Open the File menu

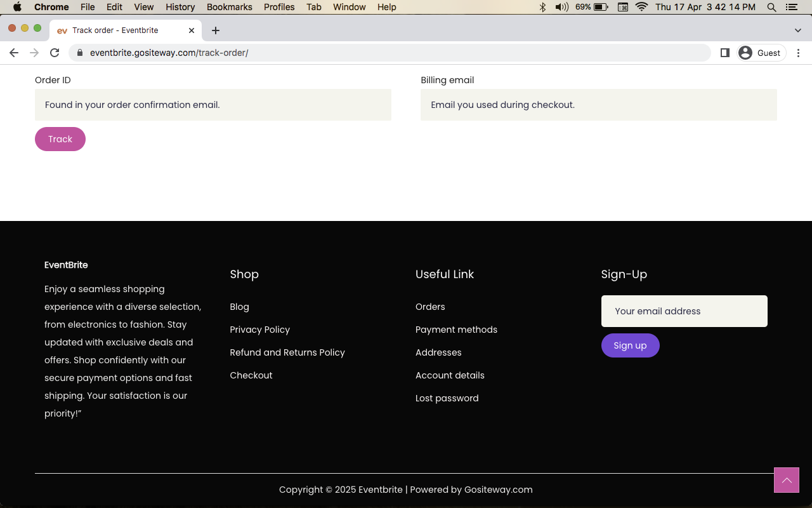tap(88, 7)
